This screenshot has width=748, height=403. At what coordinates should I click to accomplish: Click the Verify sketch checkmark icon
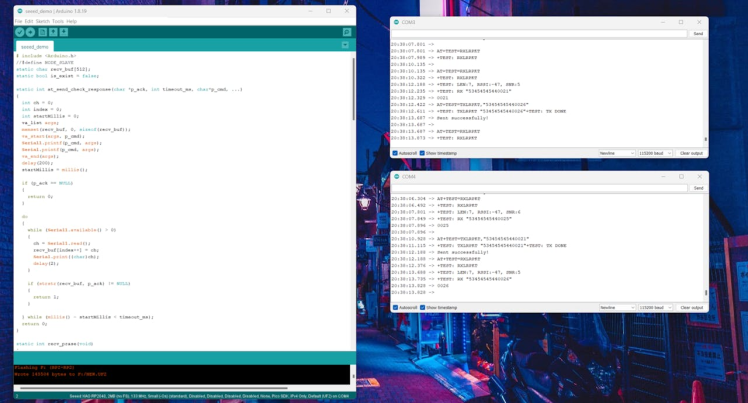point(20,32)
